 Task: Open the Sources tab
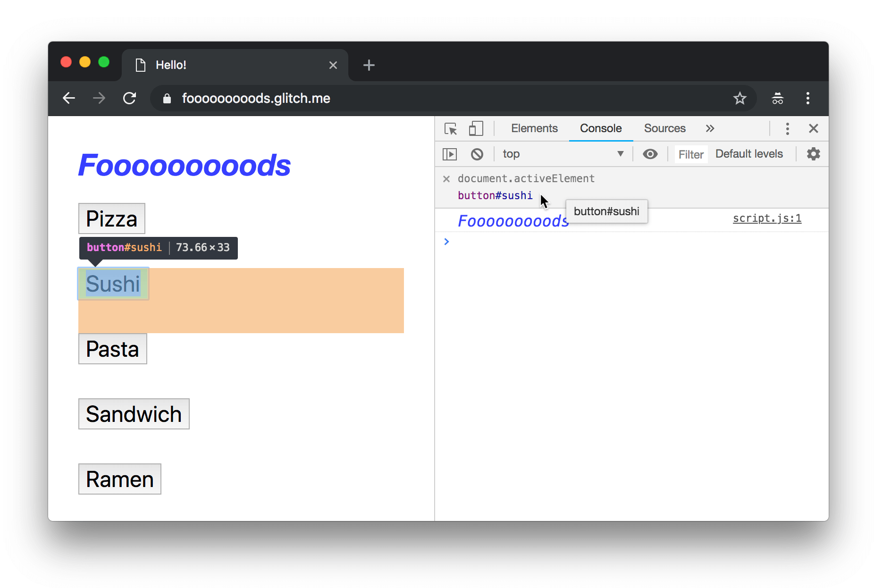coord(664,128)
